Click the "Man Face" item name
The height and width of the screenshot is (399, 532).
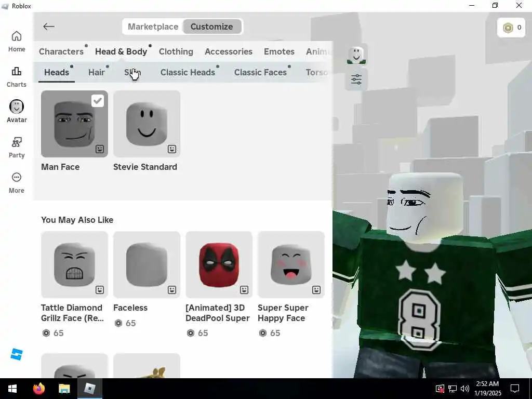(60, 167)
